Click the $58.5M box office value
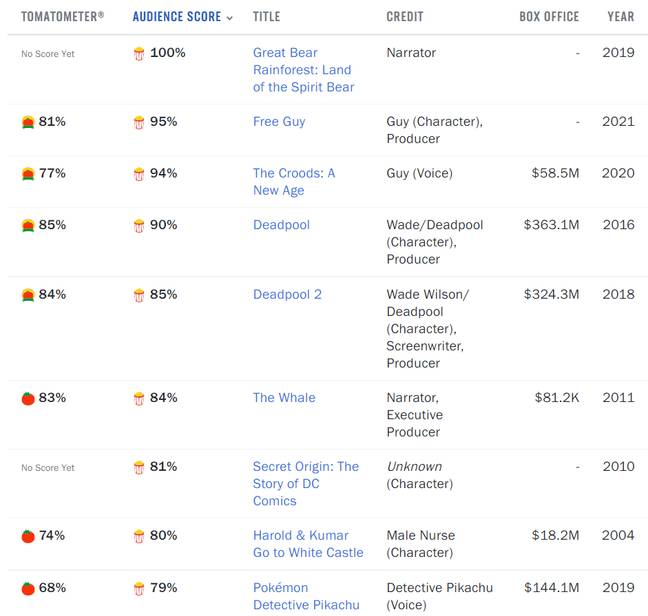Viewport: 648px width, 616px height. [x=555, y=173]
